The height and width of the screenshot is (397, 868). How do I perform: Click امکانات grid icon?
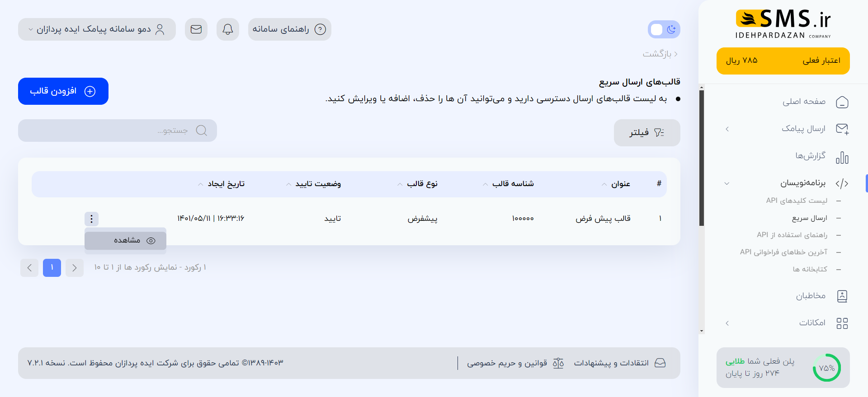842,323
